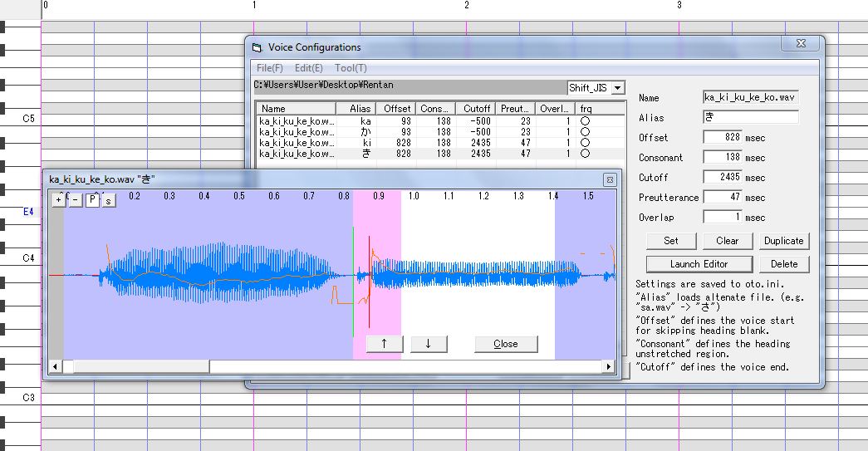Click frq circle for alias ka row
The width and height of the screenshot is (868, 451).
tap(585, 121)
